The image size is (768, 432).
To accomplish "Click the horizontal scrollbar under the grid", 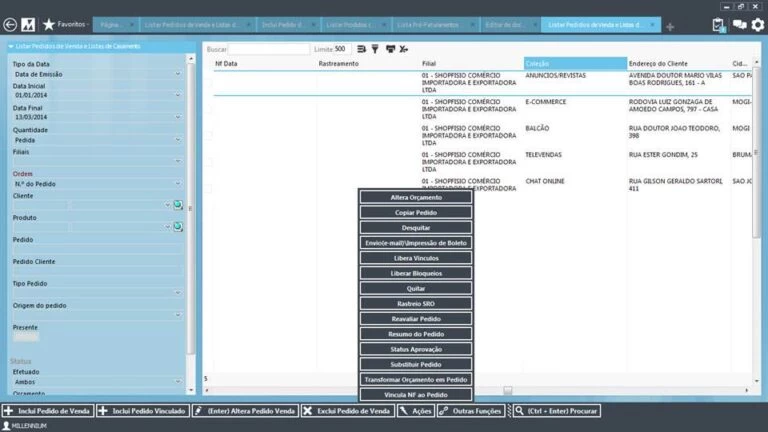I will [507, 391].
